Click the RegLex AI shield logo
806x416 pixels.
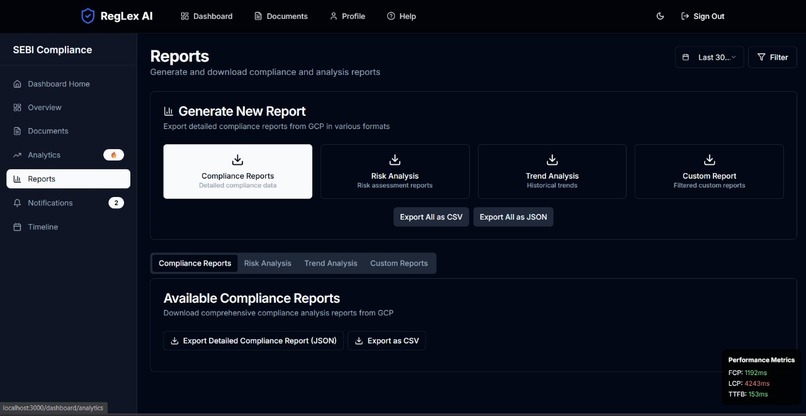pos(88,16)
